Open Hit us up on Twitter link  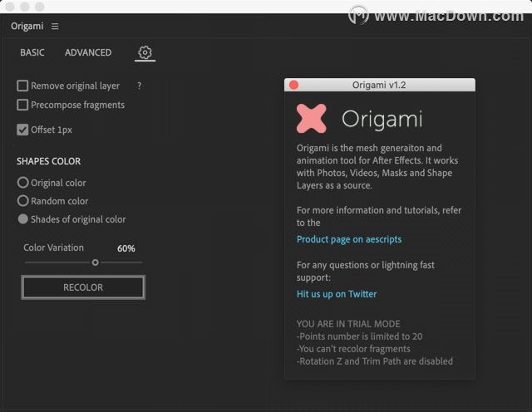(337, 294)
